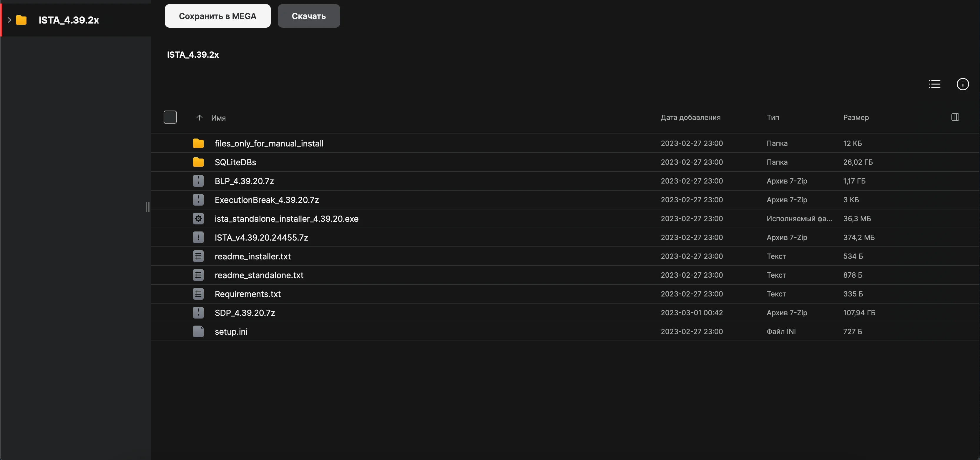Click the readme_installer.txt text file icon
The height and width of the screenshot is (460, 980).
click(198, 256)
